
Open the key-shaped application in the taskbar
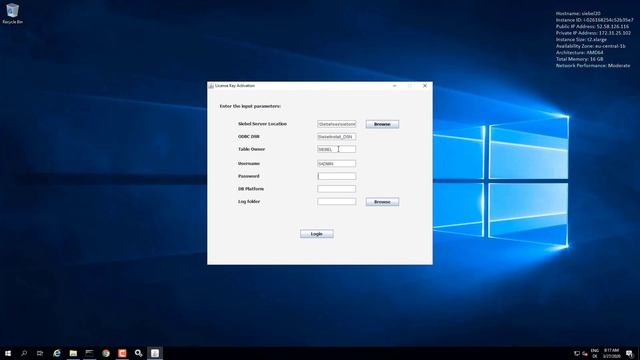pyautogui.click(x=138, y=353)
